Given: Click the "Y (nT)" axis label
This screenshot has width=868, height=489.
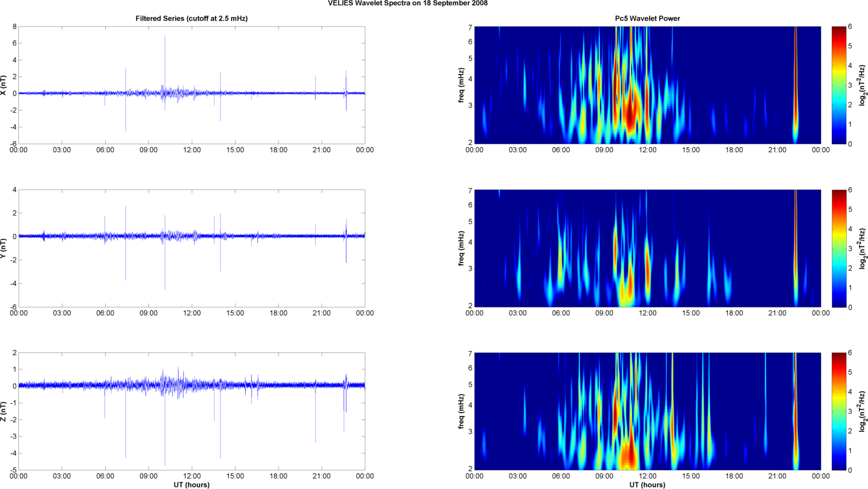Looking at the screenshot, I should point(4,248).
